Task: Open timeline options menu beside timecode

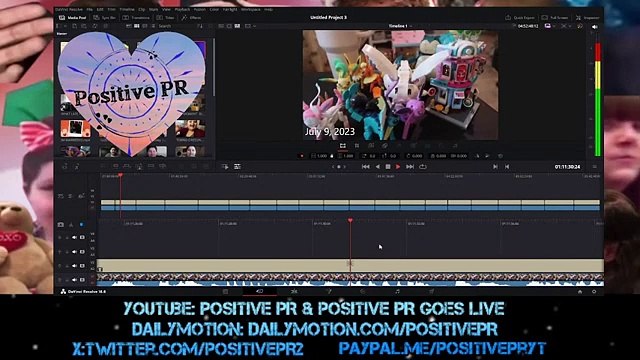Action: [x=595, y=167]
